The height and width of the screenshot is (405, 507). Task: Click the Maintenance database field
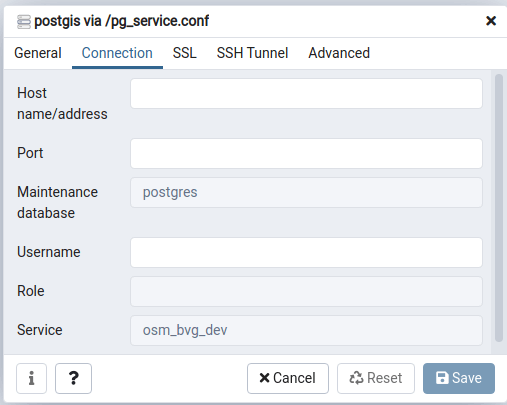pos(306,192)
